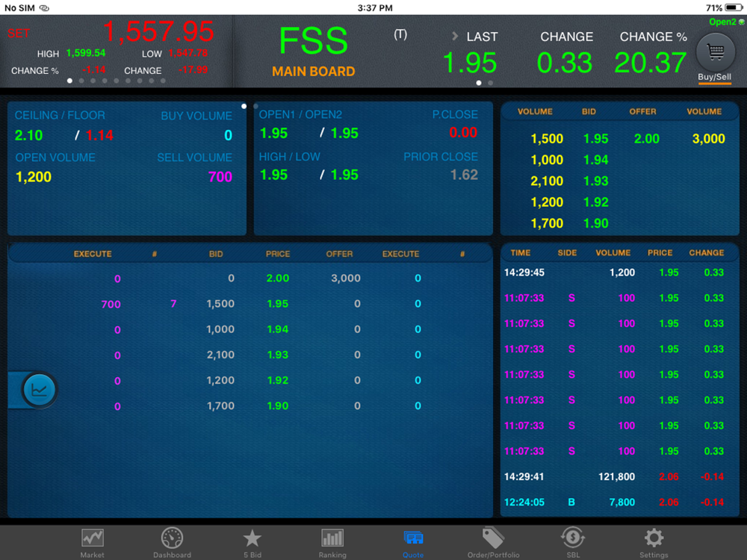
Task: Tap the floor price 1.14
Action: click(99, 136)
